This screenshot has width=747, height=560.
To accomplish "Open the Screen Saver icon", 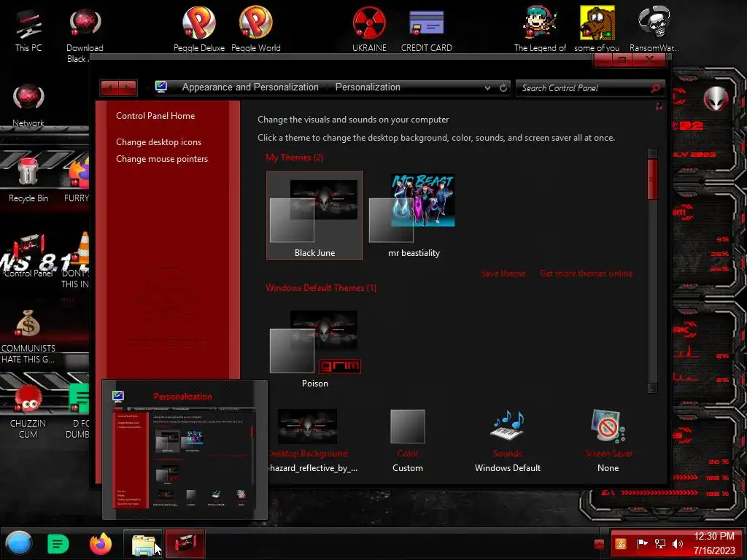I will click(x=608, y=426).
